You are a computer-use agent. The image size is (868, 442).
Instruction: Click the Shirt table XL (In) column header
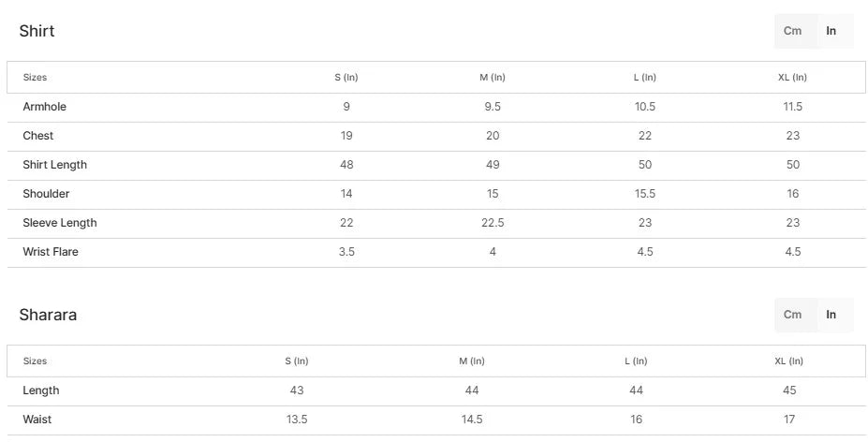coord(792,78)
